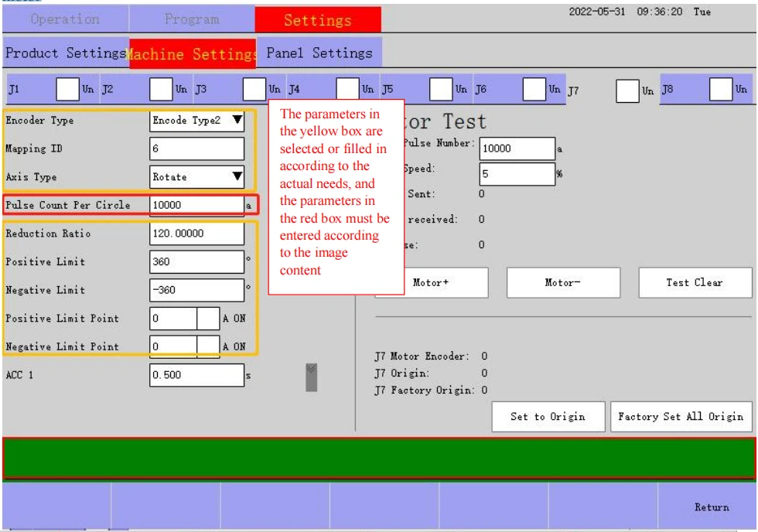
Task: Click the green status message bar
Action: pos(379,458)
